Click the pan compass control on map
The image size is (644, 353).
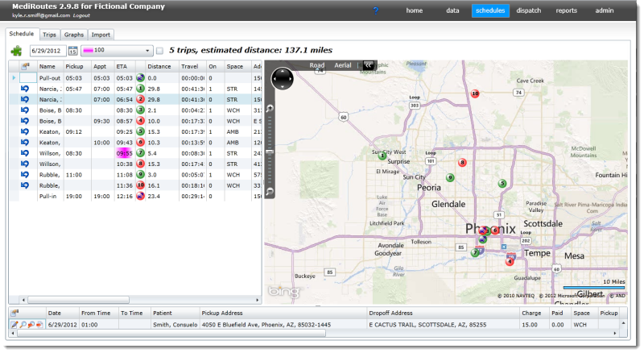[x=283, y=79]
